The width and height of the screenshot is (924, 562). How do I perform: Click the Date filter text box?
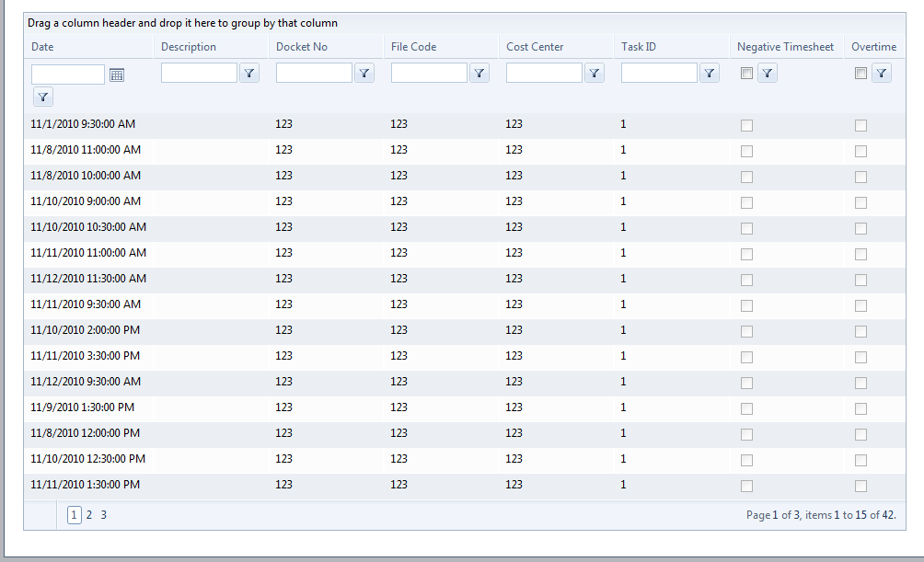point(68,75)
